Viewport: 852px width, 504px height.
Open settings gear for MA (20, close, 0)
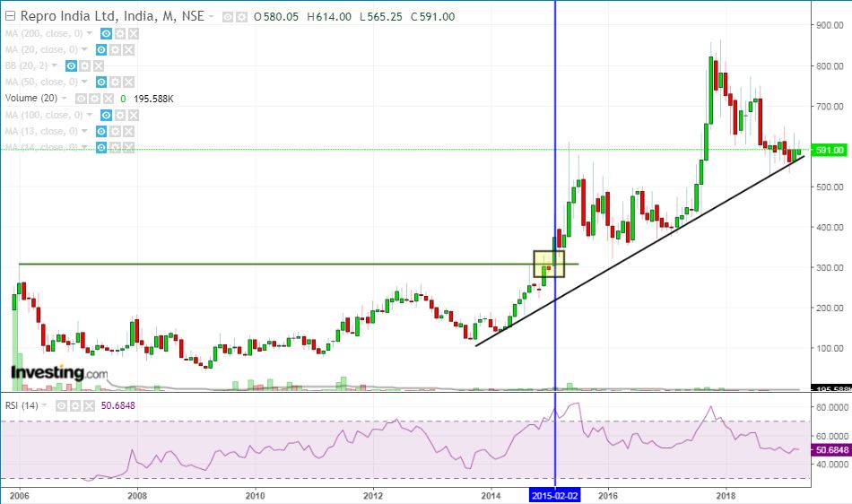tap(115, 50)
